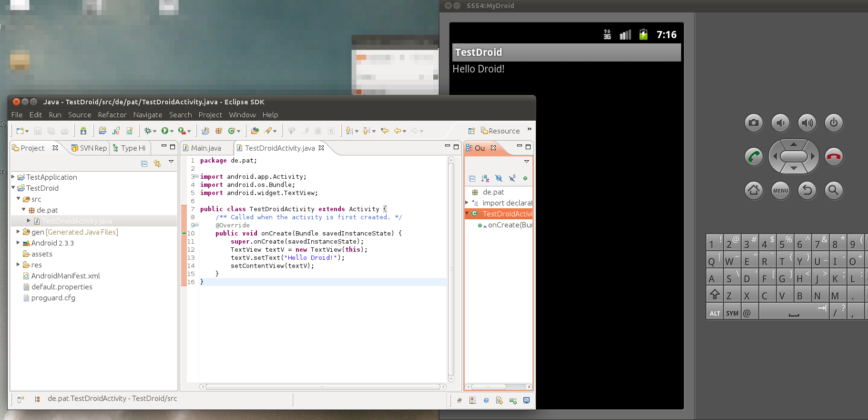Click the Save disk icon in Eclipse toolbar
The width and height of the screenshot is (868, 420).
tap(38, 131)
